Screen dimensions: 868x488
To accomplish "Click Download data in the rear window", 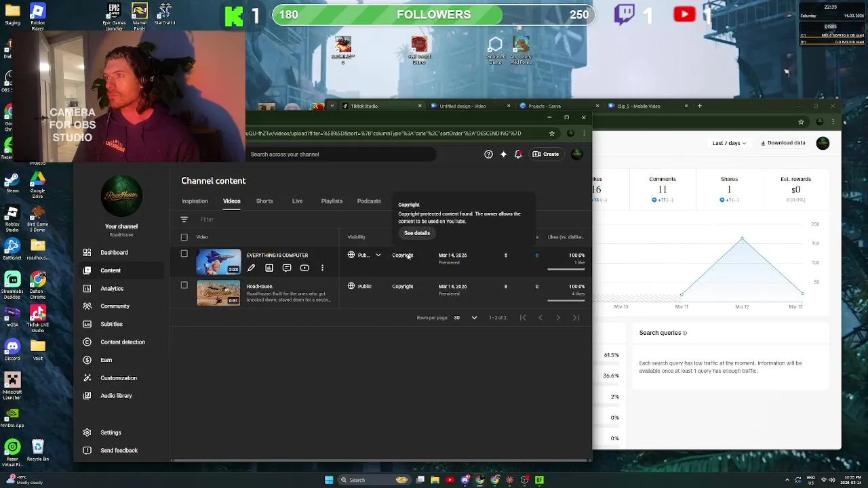I will tap(783, 143).
